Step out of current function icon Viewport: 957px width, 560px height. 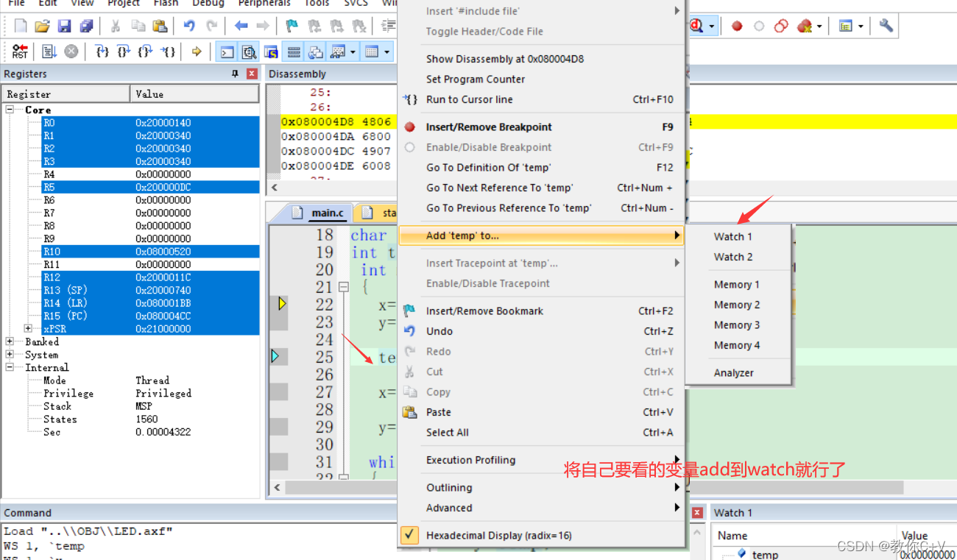point(146,52)
